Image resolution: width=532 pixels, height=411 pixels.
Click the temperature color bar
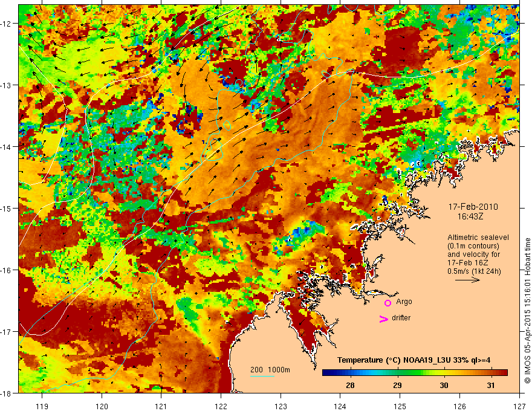[415, 372]
